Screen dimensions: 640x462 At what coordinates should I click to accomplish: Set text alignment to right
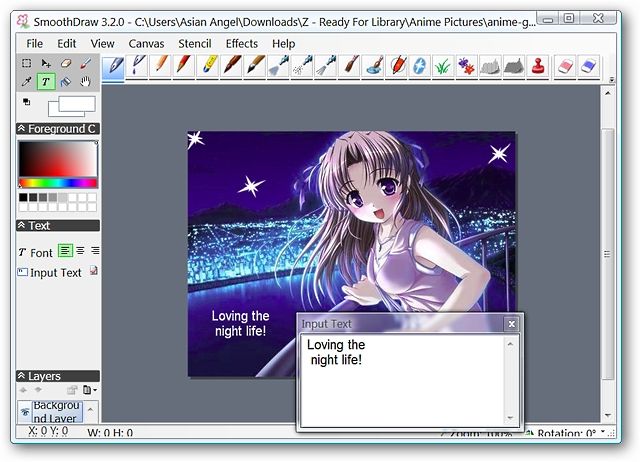point(95,251)
